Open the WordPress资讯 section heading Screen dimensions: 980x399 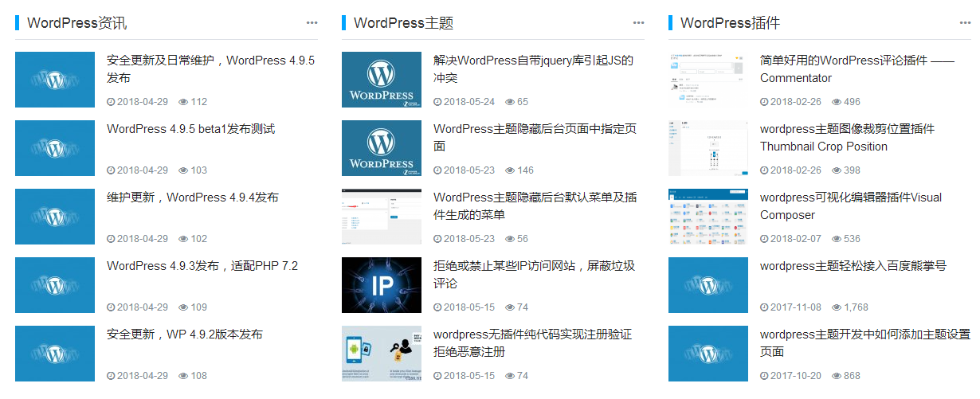click(76, 23)
